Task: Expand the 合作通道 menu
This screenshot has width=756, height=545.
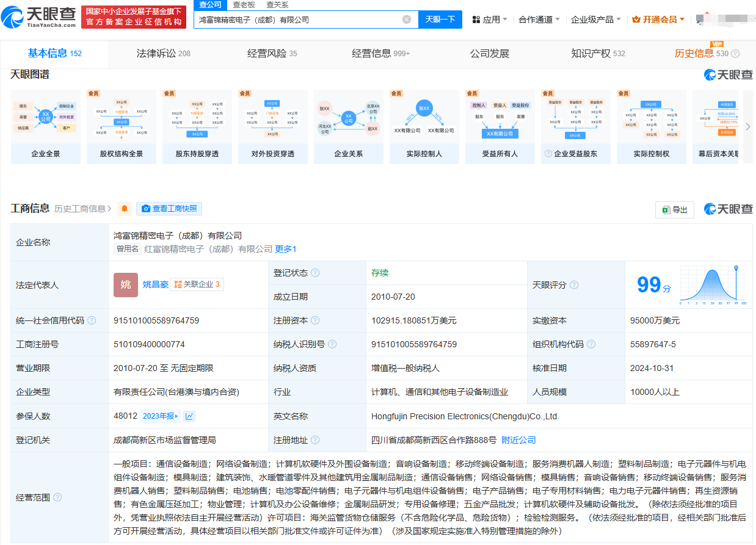Action: (x=539, y=20)
